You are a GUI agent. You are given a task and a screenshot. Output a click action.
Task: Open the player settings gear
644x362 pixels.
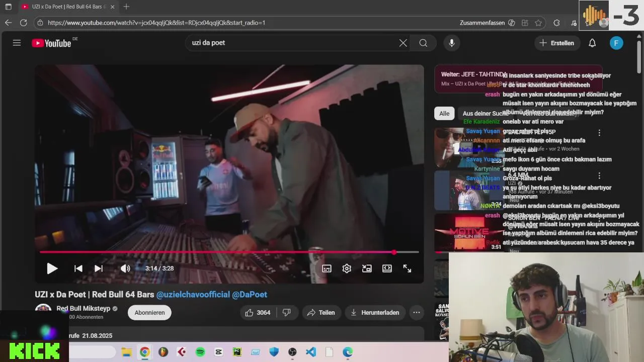(347, 268)
